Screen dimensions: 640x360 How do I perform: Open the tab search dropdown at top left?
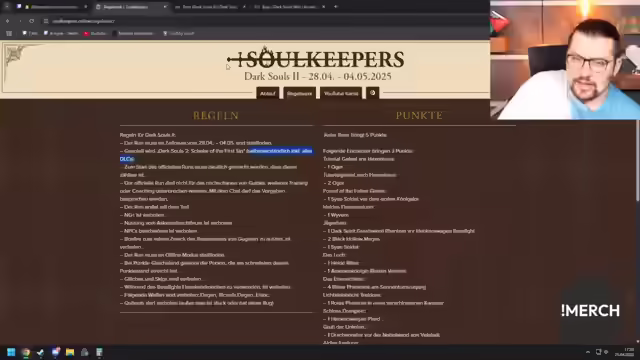coord(7,7)
